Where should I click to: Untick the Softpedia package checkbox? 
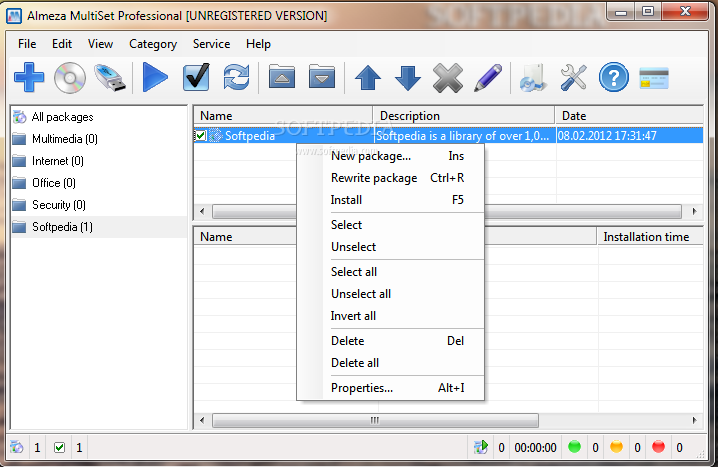pyautogui.click(x=201, y=136)
